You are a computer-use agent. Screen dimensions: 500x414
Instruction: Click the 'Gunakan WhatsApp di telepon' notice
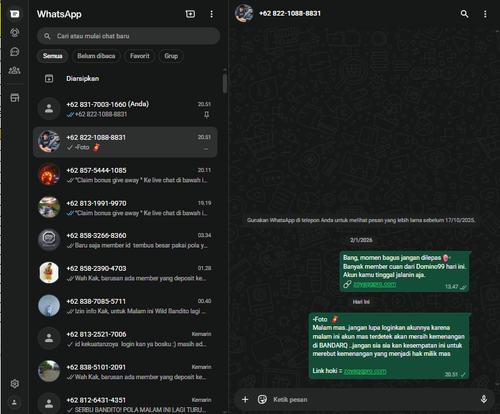(361, 220)
